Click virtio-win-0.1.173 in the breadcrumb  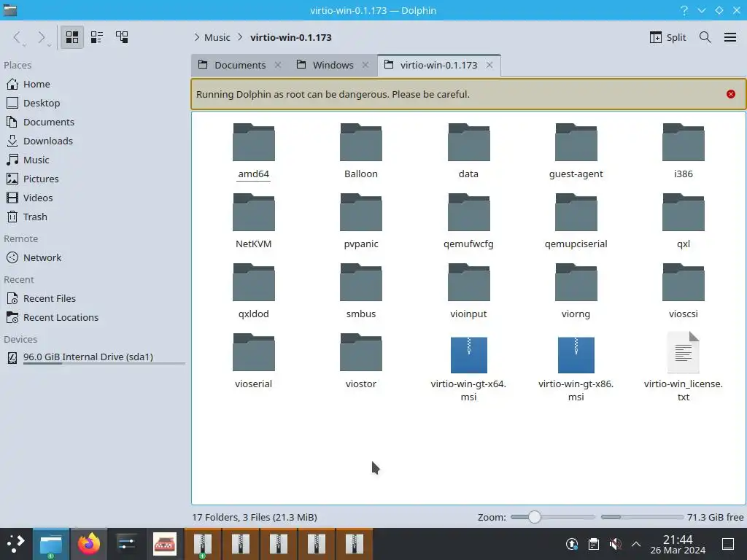(291, 37)
